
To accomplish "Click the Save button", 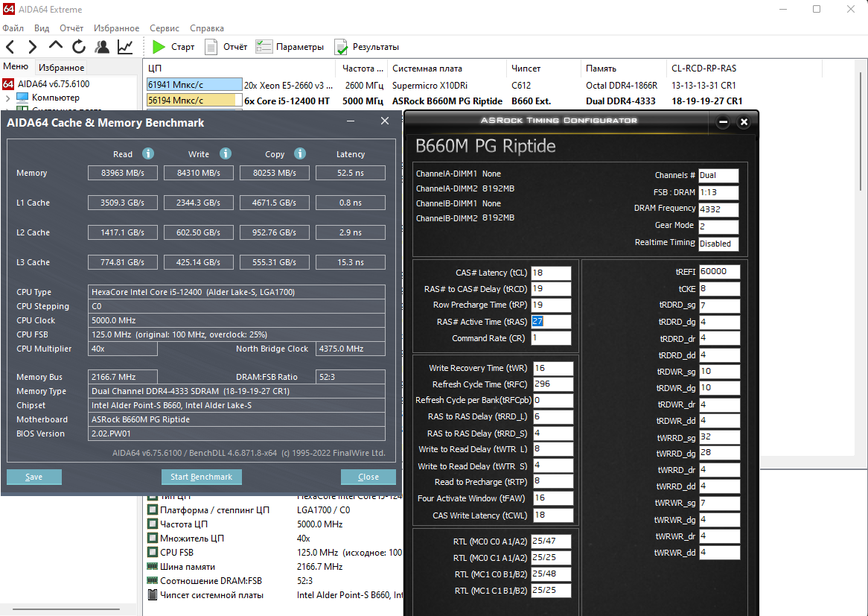I will (33, 477).
